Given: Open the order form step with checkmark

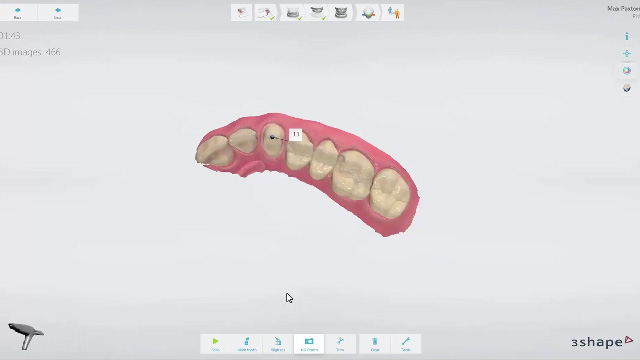Looking at the screenshot, I should pos(266,13).
